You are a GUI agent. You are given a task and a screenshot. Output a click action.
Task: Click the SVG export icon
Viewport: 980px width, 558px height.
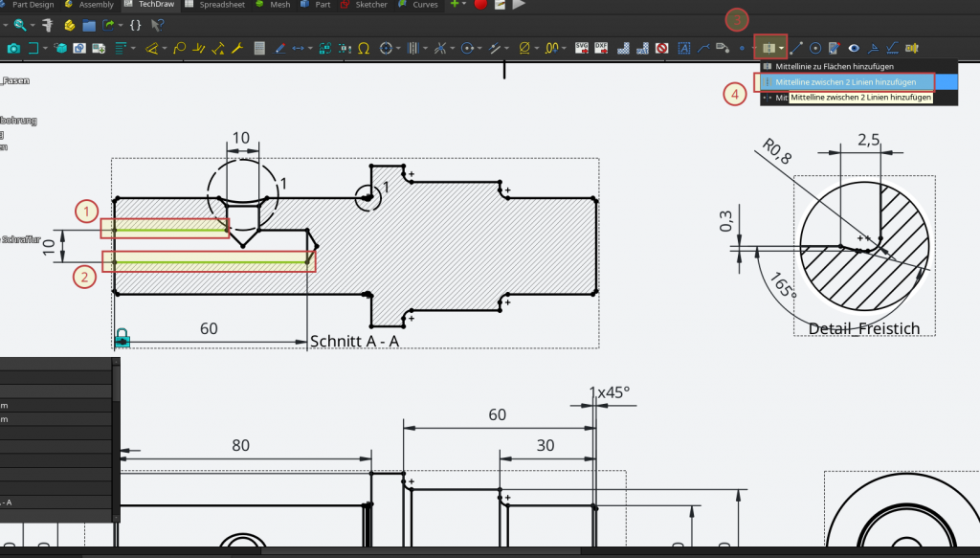pyautogui.click(x=583, y=48)
